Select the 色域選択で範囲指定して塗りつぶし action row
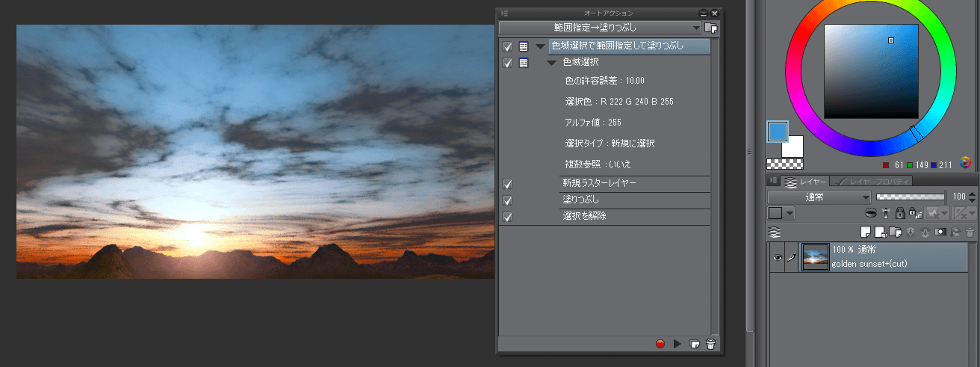This screenshot has width=980, height=367. click(x=629, y=46)
